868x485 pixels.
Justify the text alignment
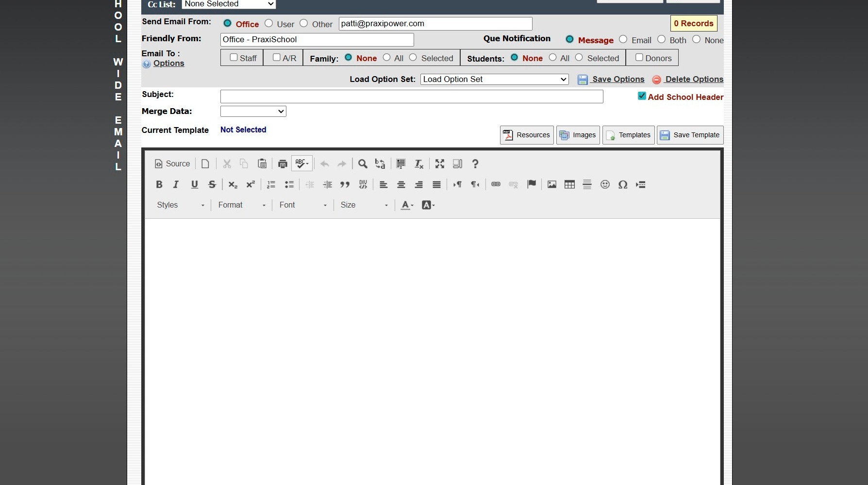click(436, 184)
